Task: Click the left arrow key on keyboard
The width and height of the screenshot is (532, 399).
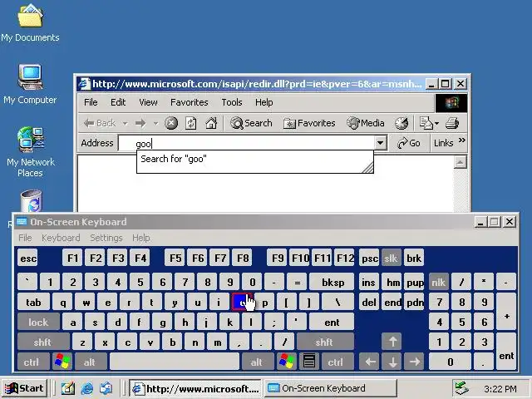Action: point(369,362)
